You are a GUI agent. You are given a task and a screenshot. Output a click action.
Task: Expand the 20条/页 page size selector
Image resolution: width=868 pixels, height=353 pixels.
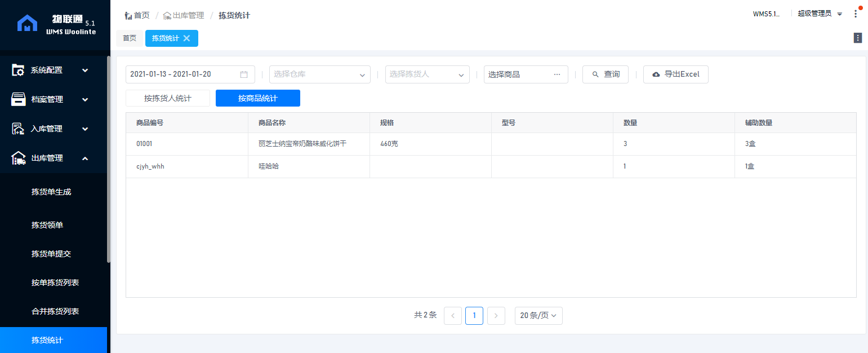[538, 316]
